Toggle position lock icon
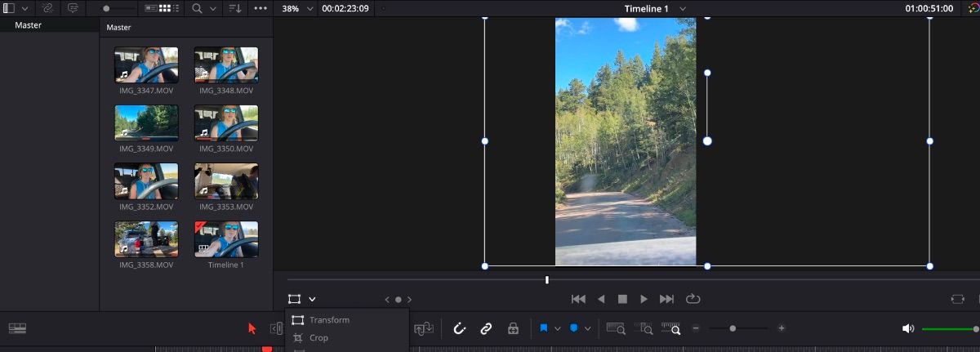This screenshot has width=980, height=352. (x=513, y=328)
